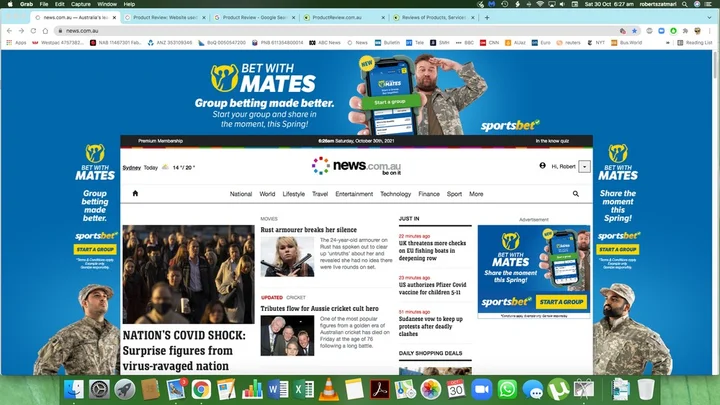Open Google Chrome in the dock

[x=201, y=389]
